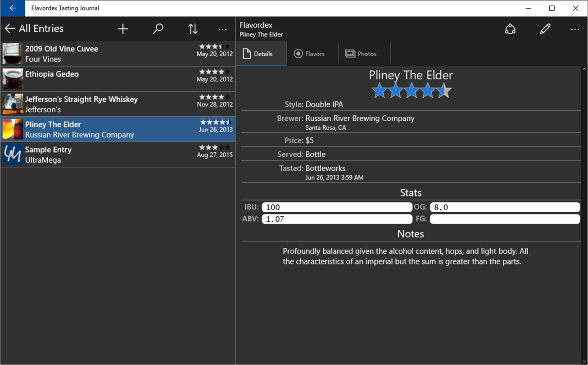Screen dimensions: 588x365
Task: Click the OG field showing 8.0
Action: point(505,207)
